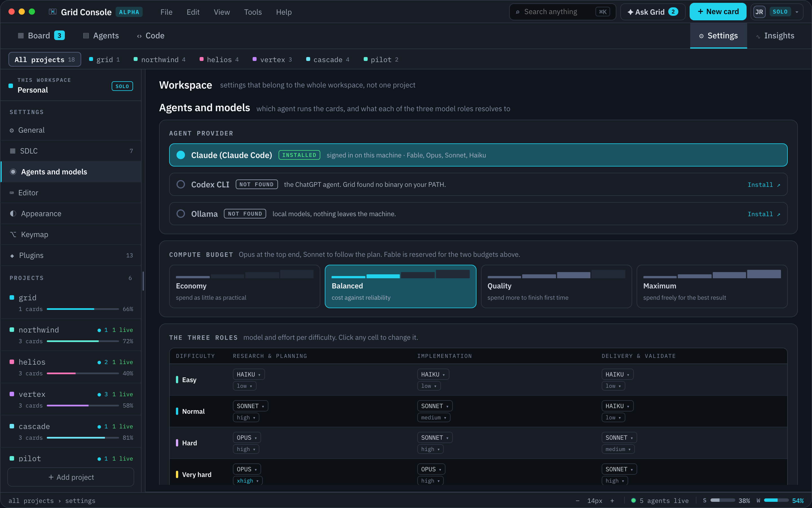Screen dimensions: 812x508
Task: Click the Agents tab list icon
Action: (86, 36)
